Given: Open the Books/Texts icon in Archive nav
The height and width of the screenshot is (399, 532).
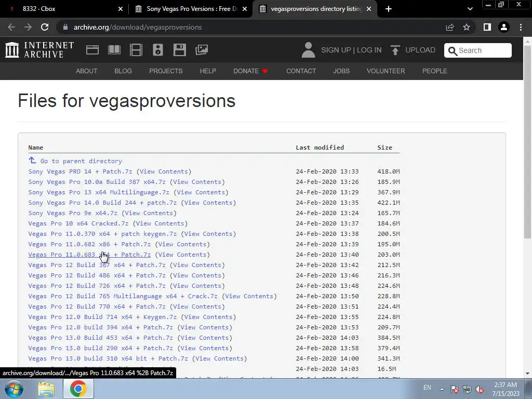Looking at the screenshot, I should 114,50.
